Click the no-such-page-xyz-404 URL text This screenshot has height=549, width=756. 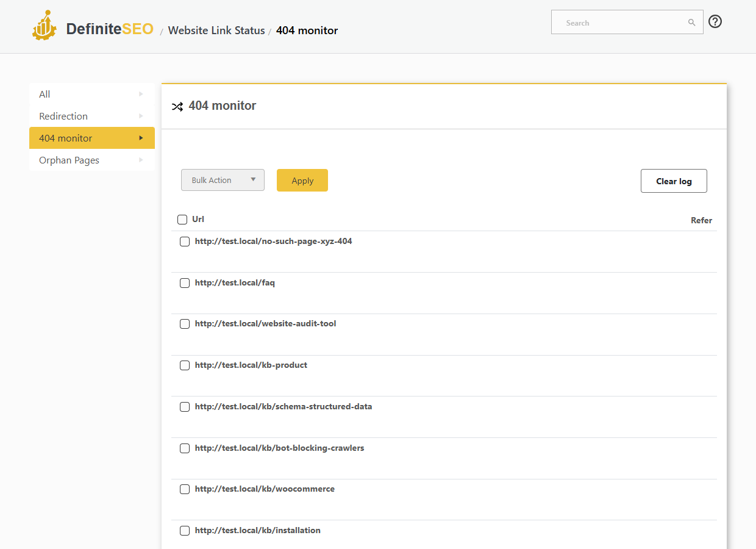(x=273, y=241)
